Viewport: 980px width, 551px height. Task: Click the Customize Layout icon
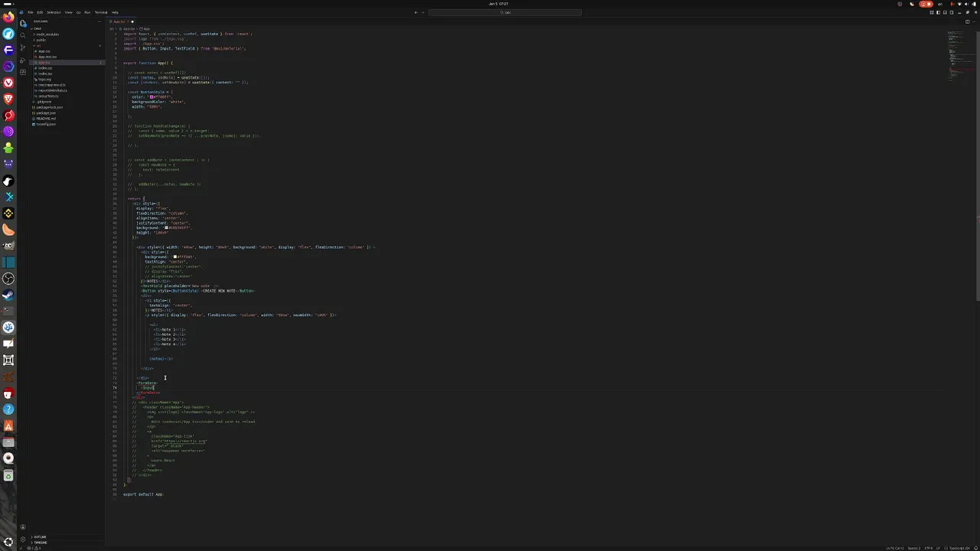[x=932, y=12]
